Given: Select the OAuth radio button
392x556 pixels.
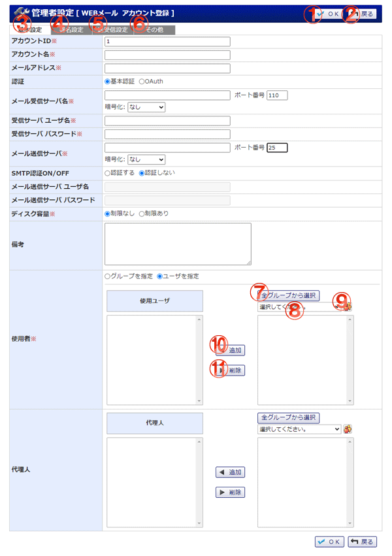Looking at the screenshot, I should tap(142, 82).
